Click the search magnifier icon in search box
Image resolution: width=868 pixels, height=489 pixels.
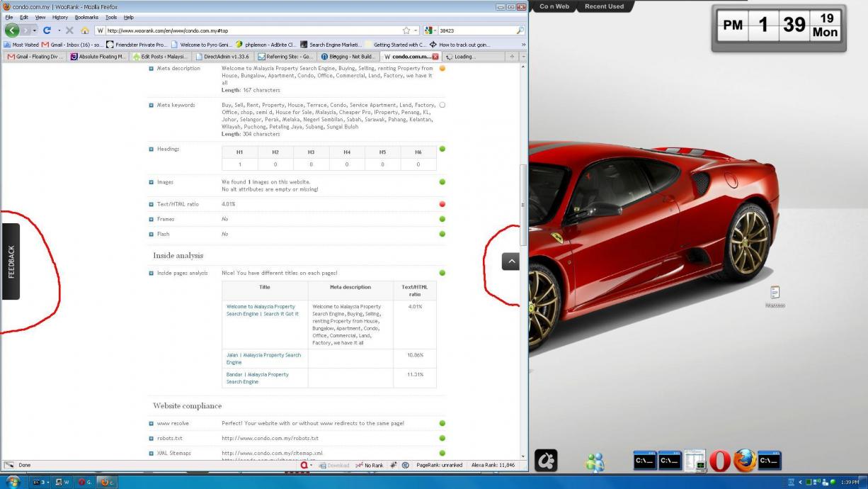[x=520, y=30]
